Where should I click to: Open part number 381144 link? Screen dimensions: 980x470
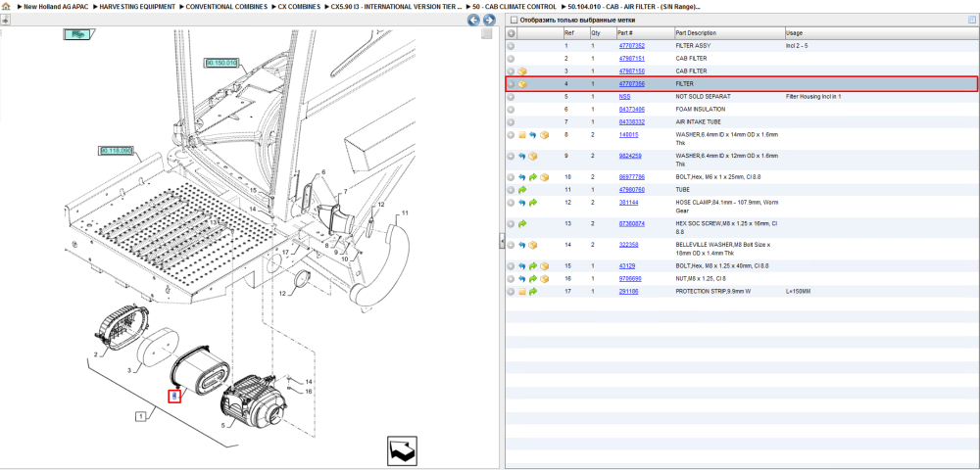[628, 203]
